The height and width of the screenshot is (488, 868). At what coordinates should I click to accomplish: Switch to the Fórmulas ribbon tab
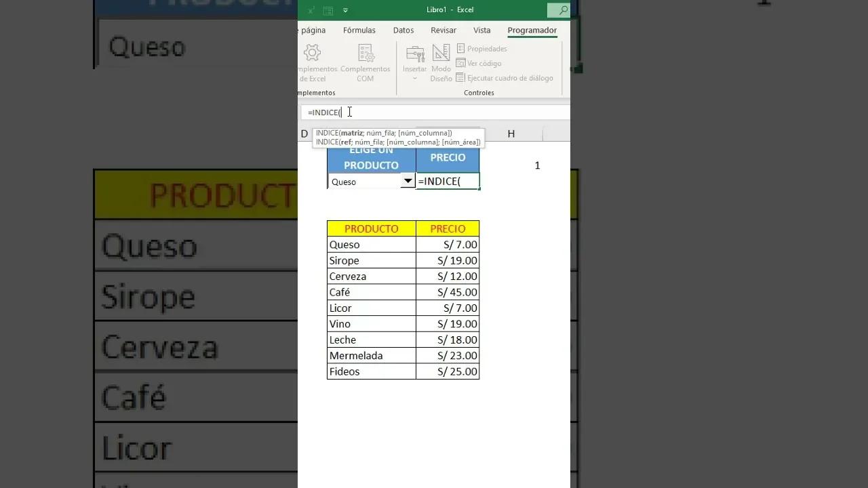[359, 30]
